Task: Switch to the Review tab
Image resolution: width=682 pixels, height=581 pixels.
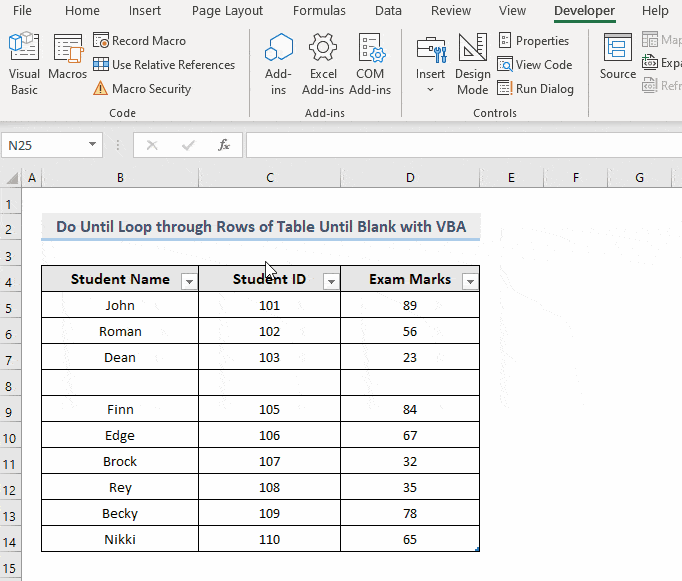Action: tap(451, 10)
